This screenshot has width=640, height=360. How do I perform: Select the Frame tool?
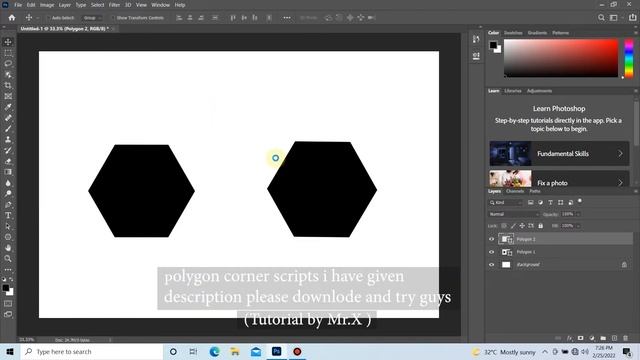[8, 96]
